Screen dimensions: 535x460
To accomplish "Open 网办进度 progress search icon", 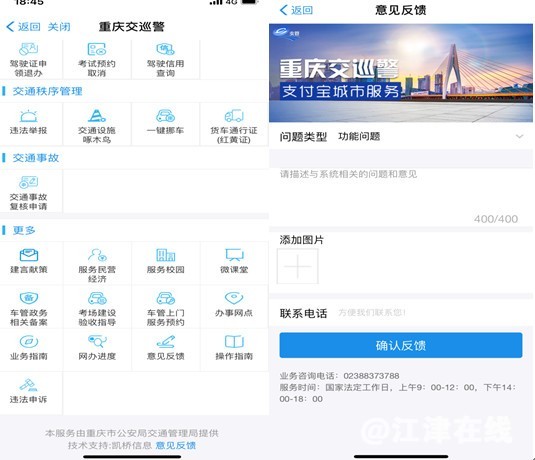I will click(x=97, y=342).
